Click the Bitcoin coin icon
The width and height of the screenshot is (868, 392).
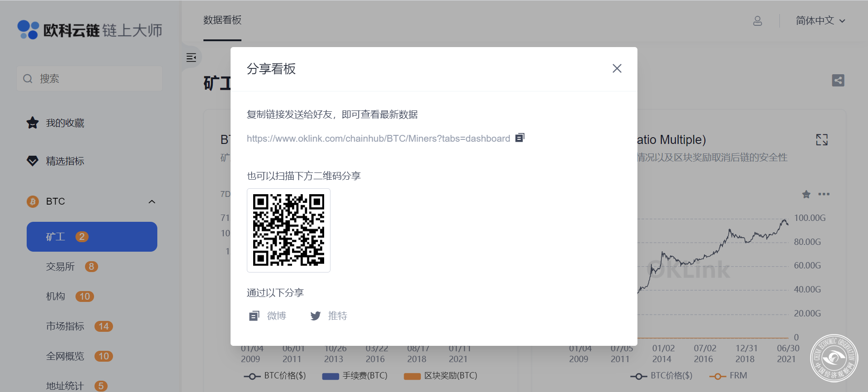tap(33, 201)
